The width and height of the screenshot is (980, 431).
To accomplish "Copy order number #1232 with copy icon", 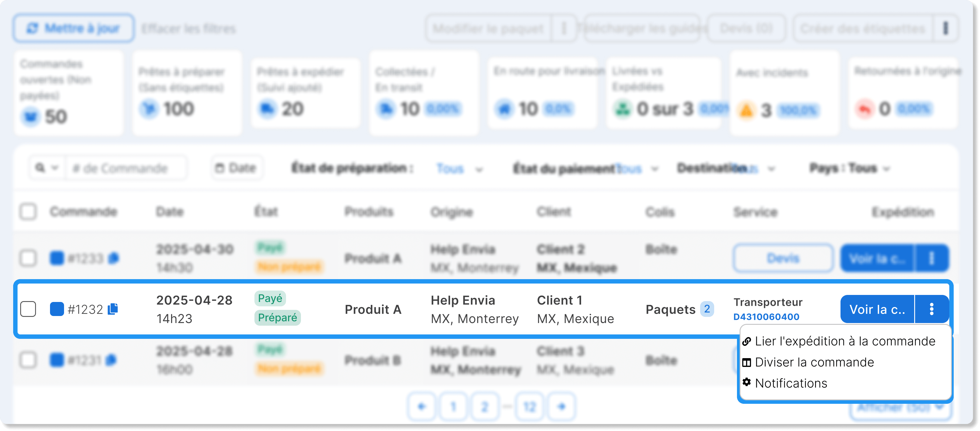I will [113, 309].
